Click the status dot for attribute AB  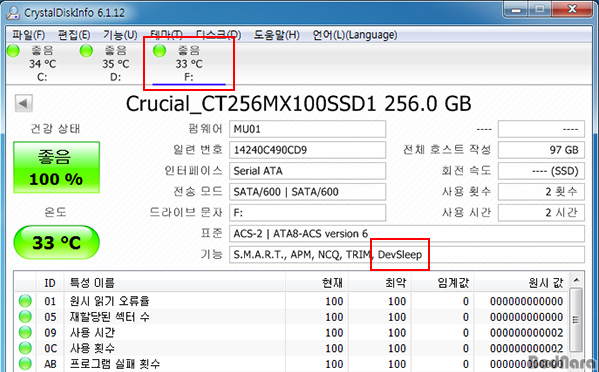point(25,364)
